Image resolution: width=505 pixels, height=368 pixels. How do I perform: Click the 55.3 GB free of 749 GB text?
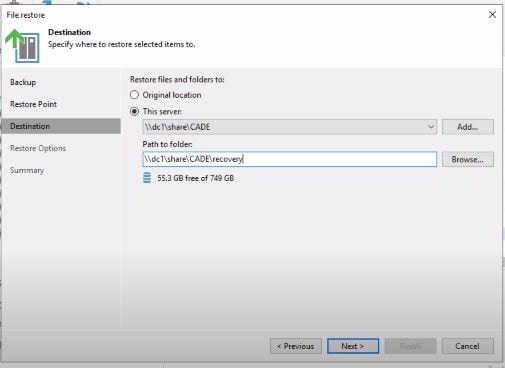point(196,178)
